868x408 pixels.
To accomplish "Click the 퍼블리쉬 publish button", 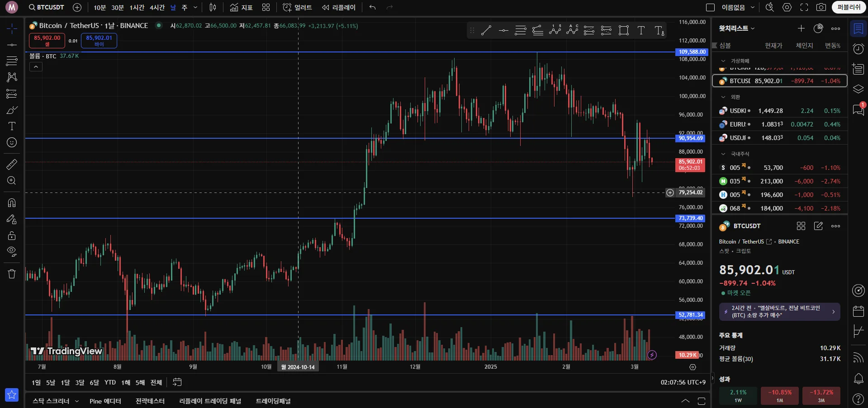I will [849, 7].
